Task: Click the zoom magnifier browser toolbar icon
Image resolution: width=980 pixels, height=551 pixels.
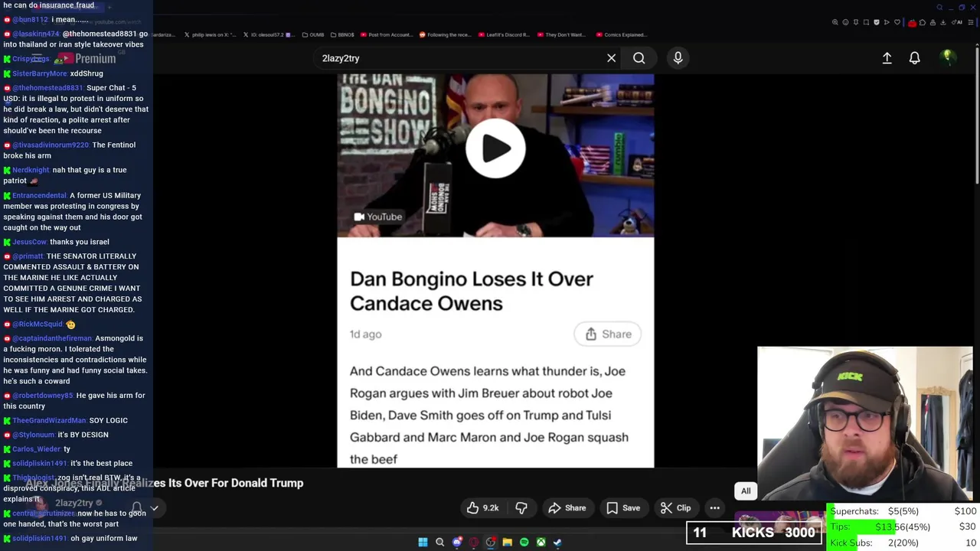Action: tap(835, 22)
